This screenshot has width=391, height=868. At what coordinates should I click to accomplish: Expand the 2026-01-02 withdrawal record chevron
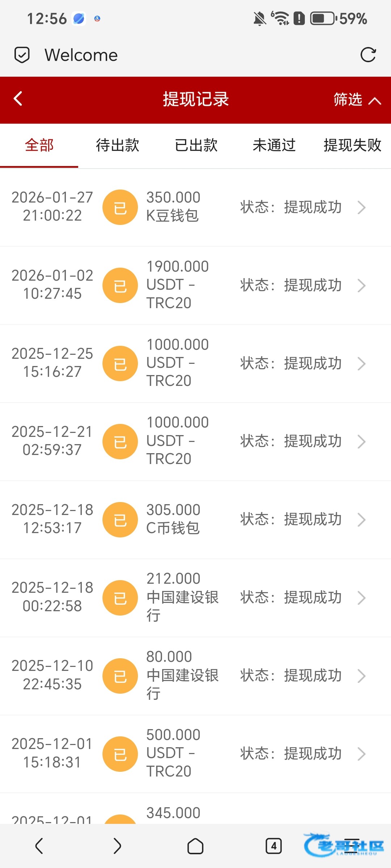[x=361, y=286]
